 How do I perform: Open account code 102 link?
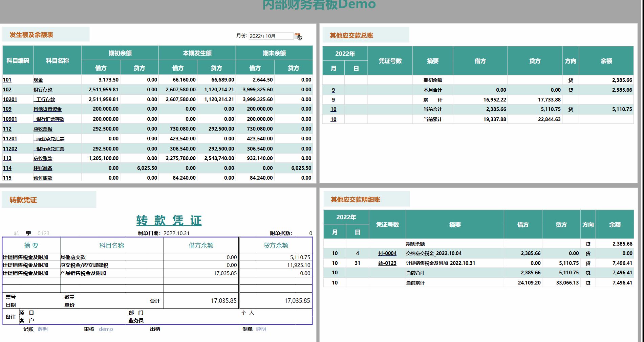click(x=7, y=90)
